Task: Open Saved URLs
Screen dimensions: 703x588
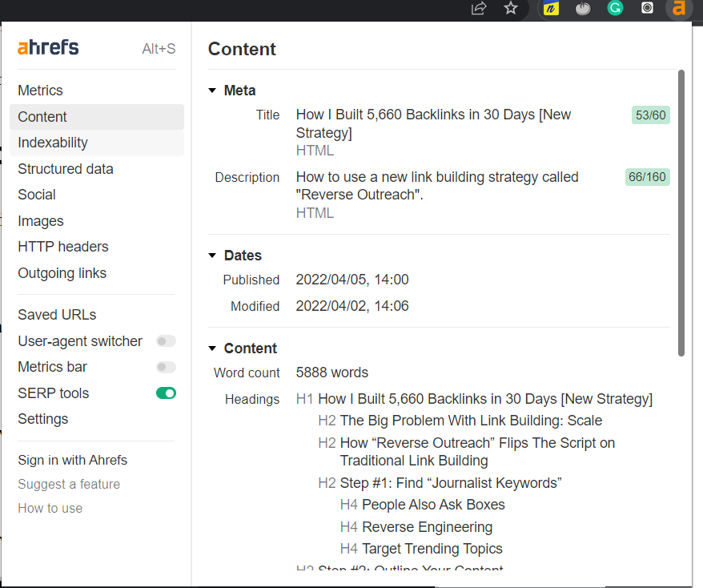Action: [57, 315]
